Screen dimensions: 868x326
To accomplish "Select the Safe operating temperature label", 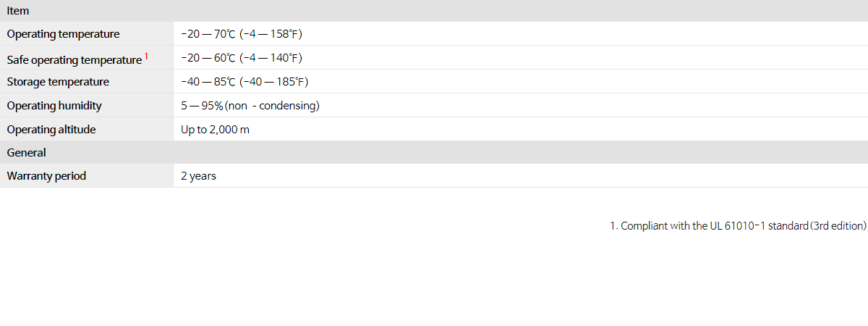I will tap(74, 59).
